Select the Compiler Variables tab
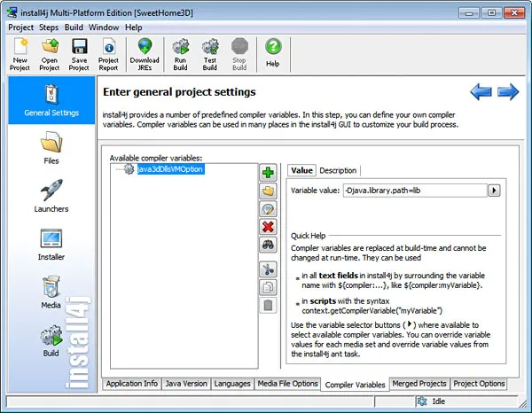 355,385
